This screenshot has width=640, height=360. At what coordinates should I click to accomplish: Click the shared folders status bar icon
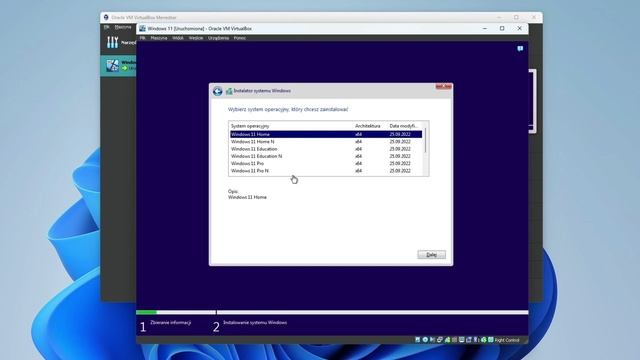tap(454, 340)
